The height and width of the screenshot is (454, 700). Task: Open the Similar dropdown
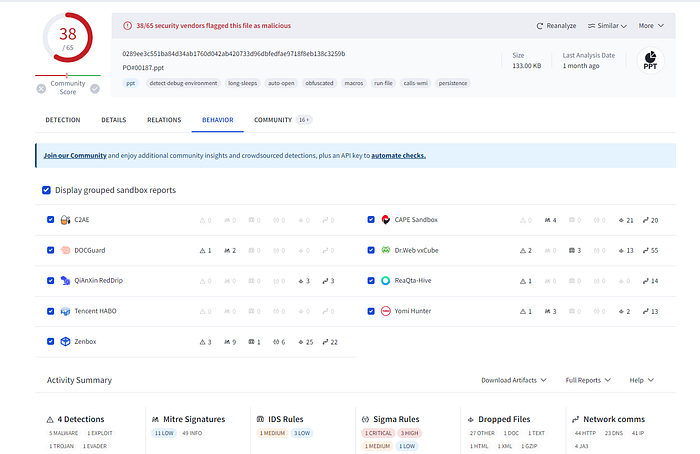pyautogui.click(x=607, y=26)
